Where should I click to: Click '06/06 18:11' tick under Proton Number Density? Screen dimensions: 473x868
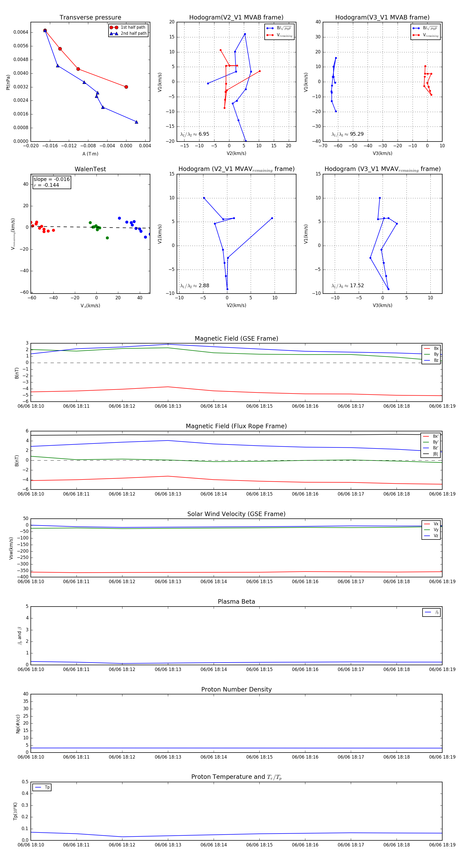[x=76, y=757]
